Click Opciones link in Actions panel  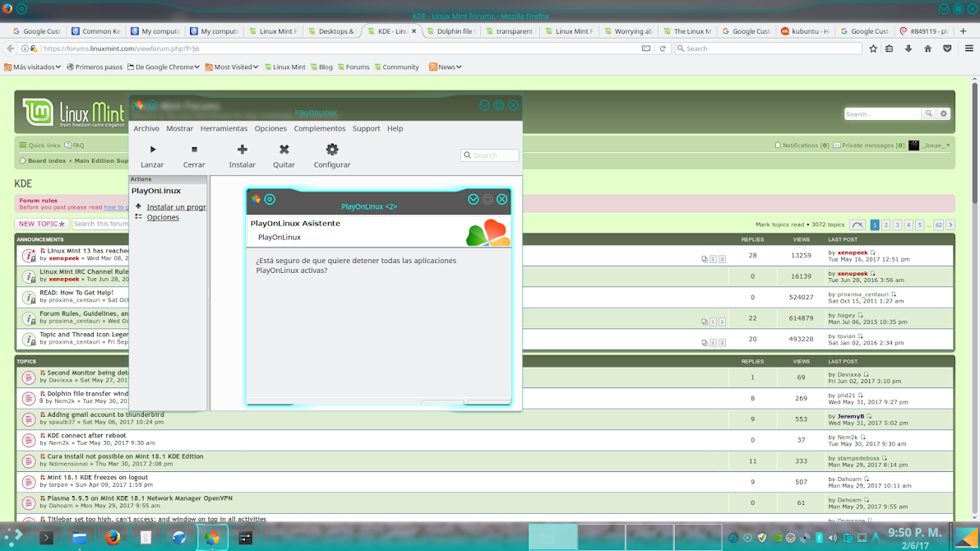click(163, 218)
